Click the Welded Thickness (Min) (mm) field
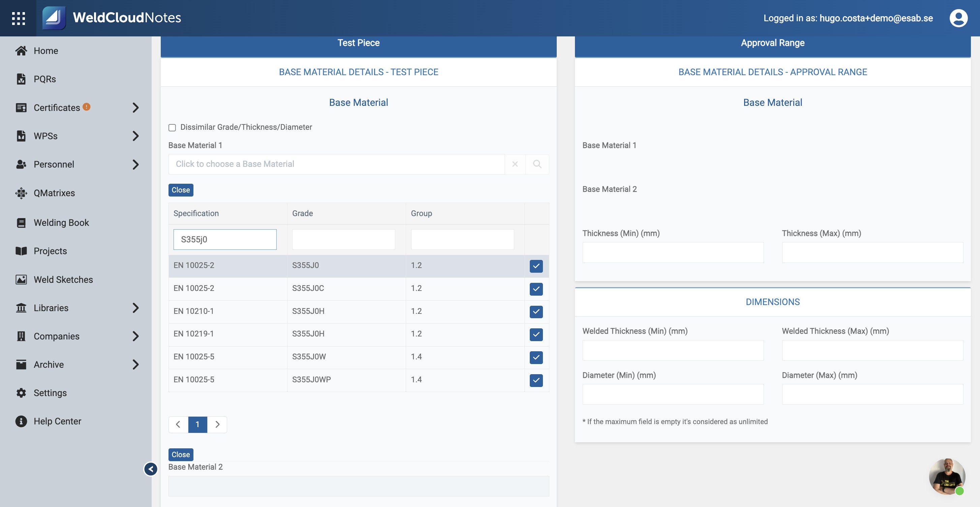The image size is (980, 507). coord(673,350)
